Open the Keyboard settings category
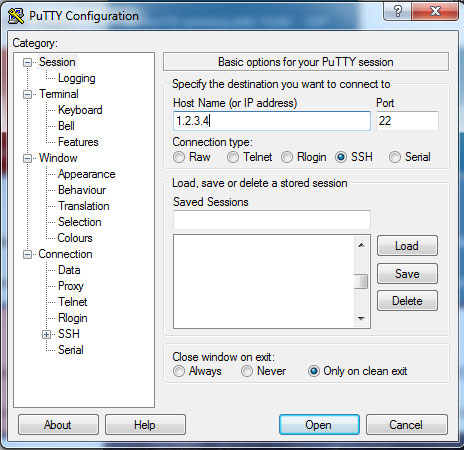 (x=80, y=110)
